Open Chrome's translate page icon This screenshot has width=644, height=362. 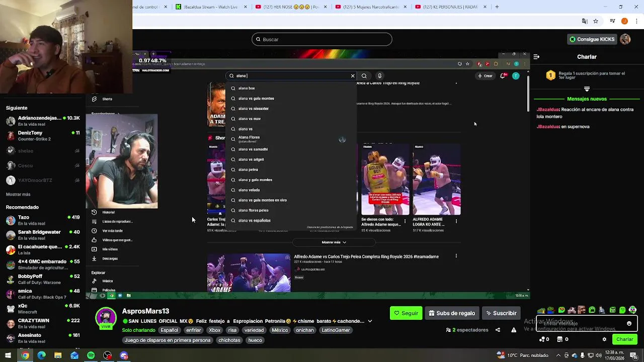(585, 21)
